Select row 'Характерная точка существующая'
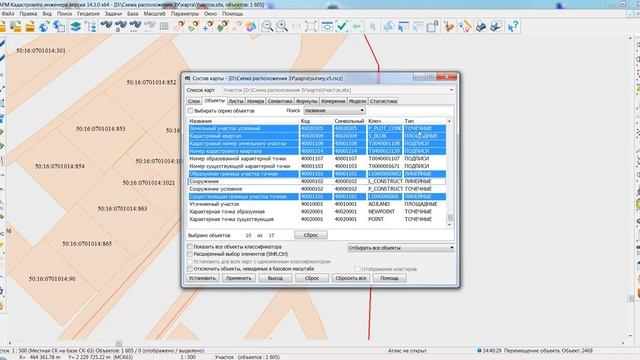The image size is (640, 360). pyautogui.click(x=317, y=219)
